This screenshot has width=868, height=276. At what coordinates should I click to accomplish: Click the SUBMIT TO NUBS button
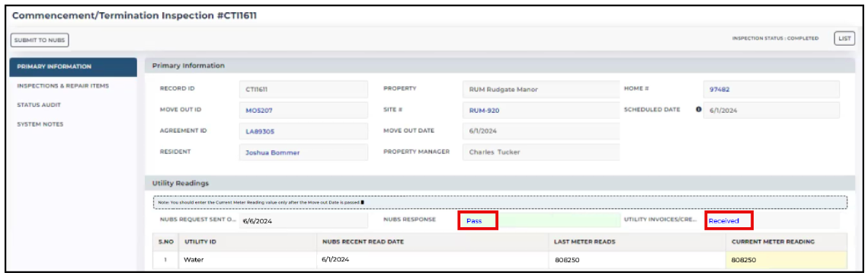click(x=40, y=40)
